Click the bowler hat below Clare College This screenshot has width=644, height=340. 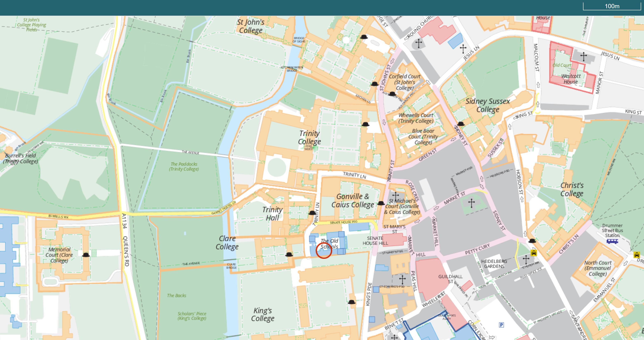click(x=289, y=254)
